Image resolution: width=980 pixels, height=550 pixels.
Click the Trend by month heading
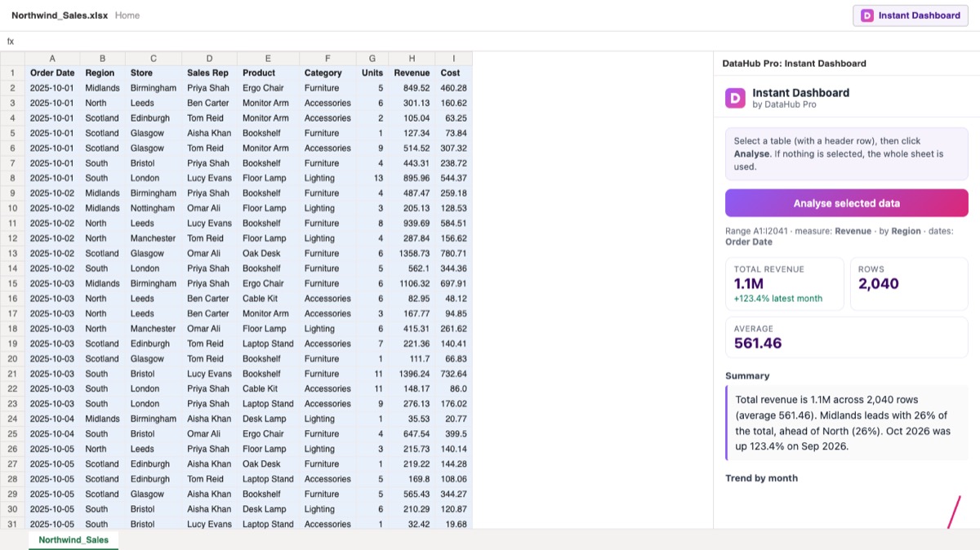click(761, 478)
